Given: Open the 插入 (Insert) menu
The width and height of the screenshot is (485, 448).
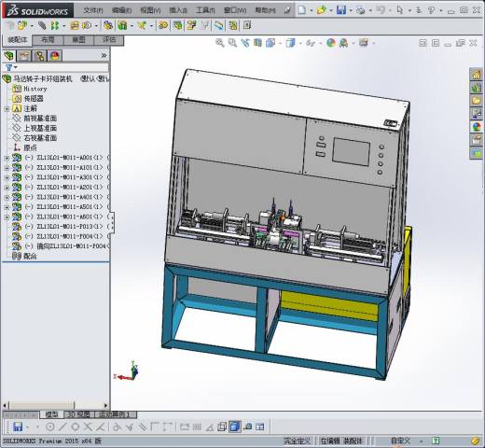Looking at the screenshot, I should pos(178,10).
